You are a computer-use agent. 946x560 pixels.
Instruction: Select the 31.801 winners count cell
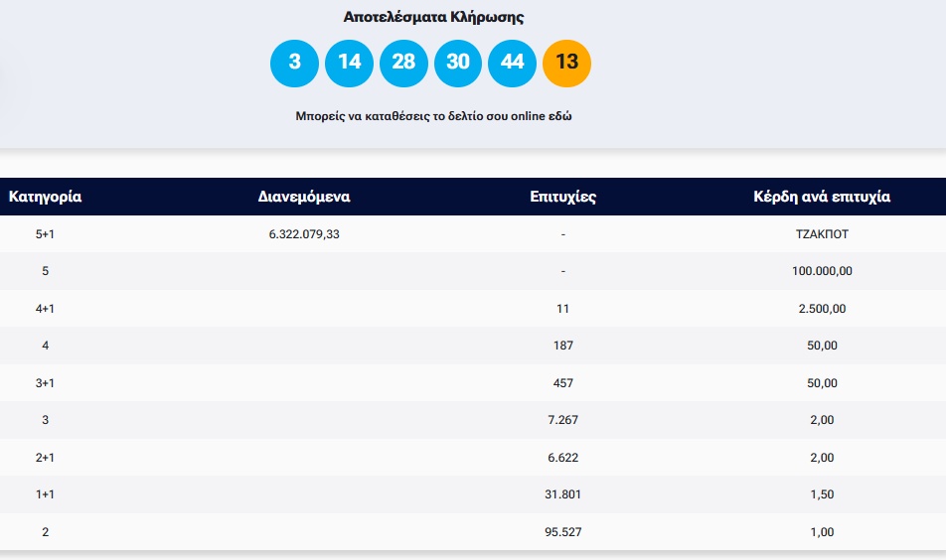[x=563, y=494]
